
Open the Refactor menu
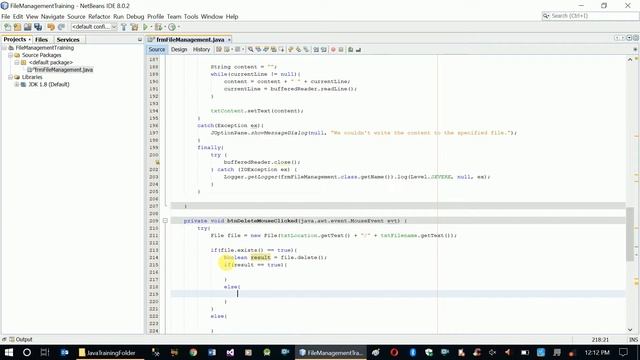coord(99,17)
